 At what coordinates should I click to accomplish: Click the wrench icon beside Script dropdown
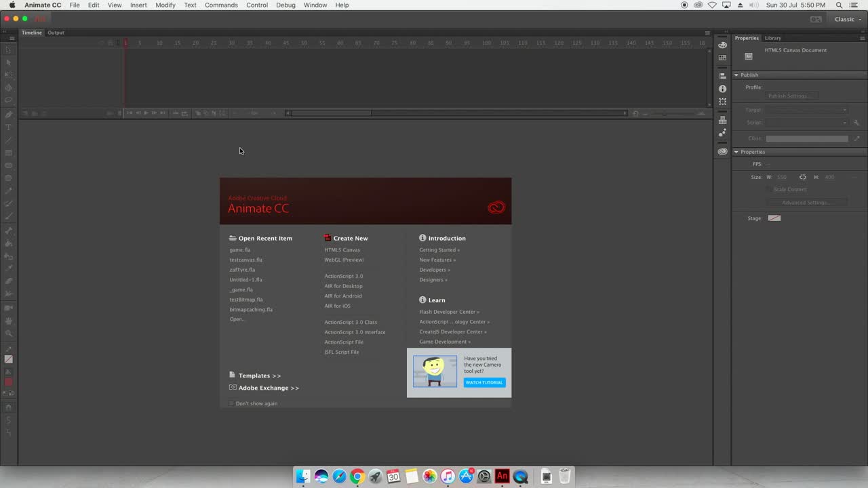point(856,123)
